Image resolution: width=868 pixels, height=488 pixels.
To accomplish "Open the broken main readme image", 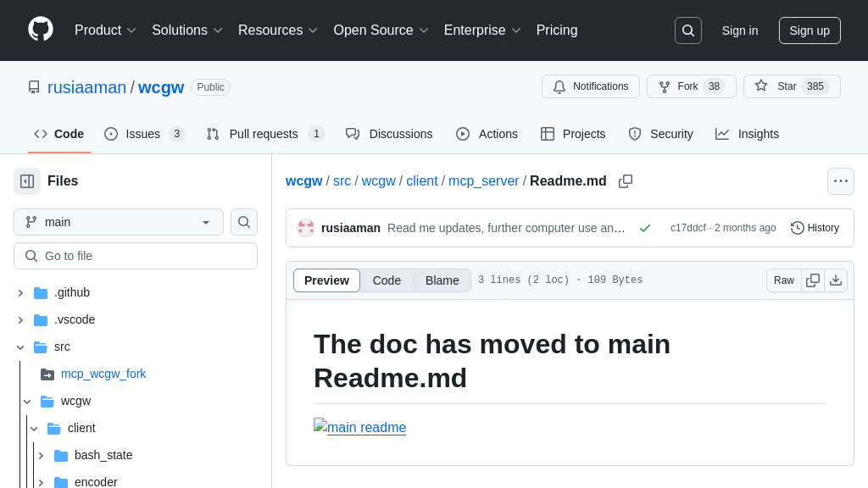I will pos(320,425).
